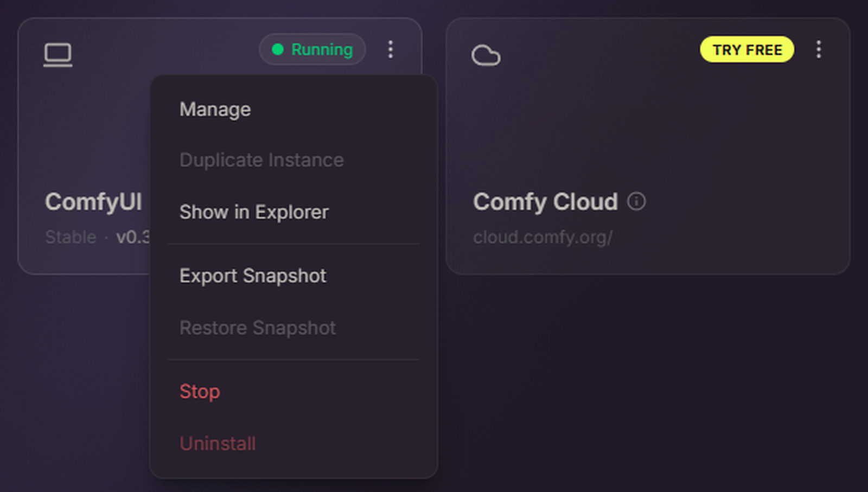Click the Running status badge

(312, 49)
